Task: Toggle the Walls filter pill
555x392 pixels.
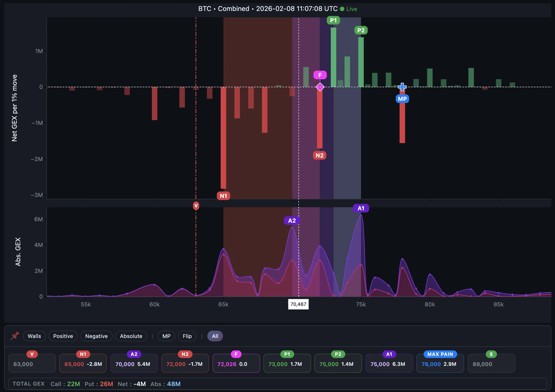Action: (x=34, y=336)
